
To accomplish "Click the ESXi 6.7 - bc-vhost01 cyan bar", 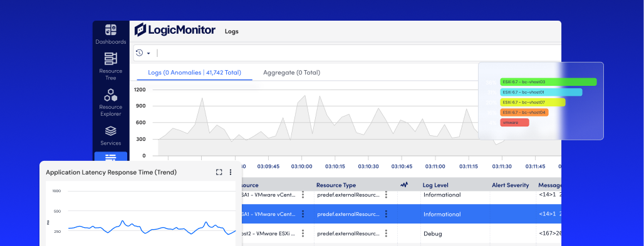I will tap(541, 92).
